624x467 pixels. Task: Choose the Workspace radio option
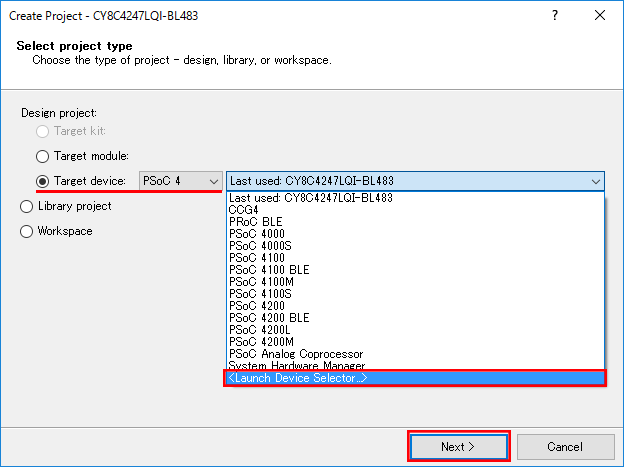point(26,231)
